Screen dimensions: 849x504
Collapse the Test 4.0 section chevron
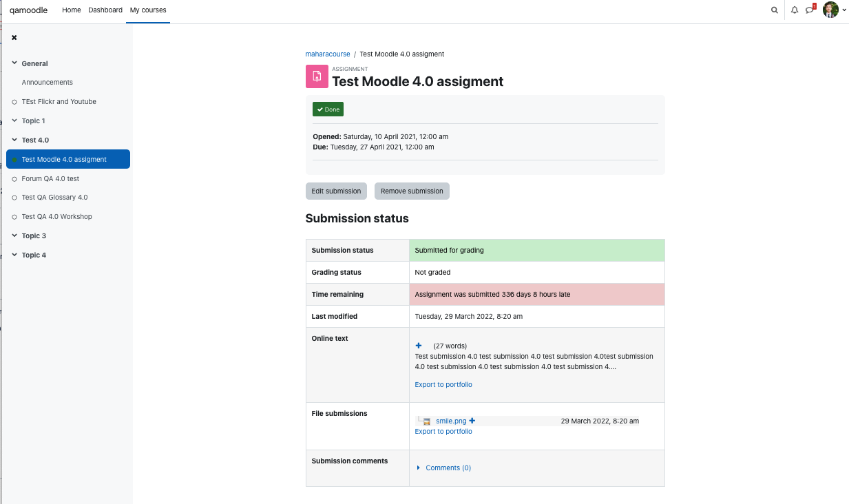pyautogui.click(x=14, y=140)
